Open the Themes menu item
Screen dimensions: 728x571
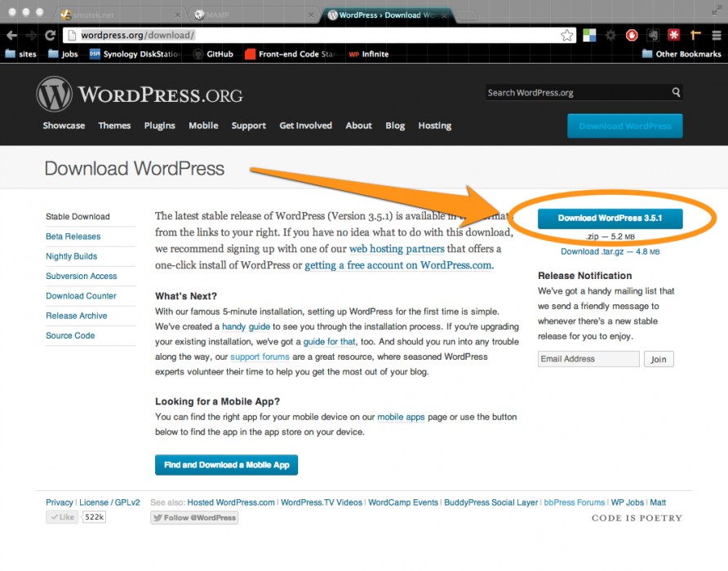point(114,126)
